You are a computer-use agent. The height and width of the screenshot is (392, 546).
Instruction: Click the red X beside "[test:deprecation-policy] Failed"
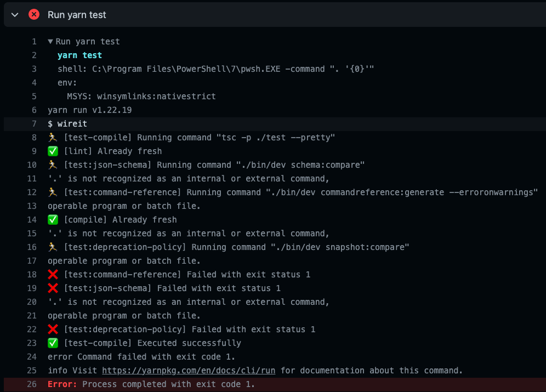point(52,329)
